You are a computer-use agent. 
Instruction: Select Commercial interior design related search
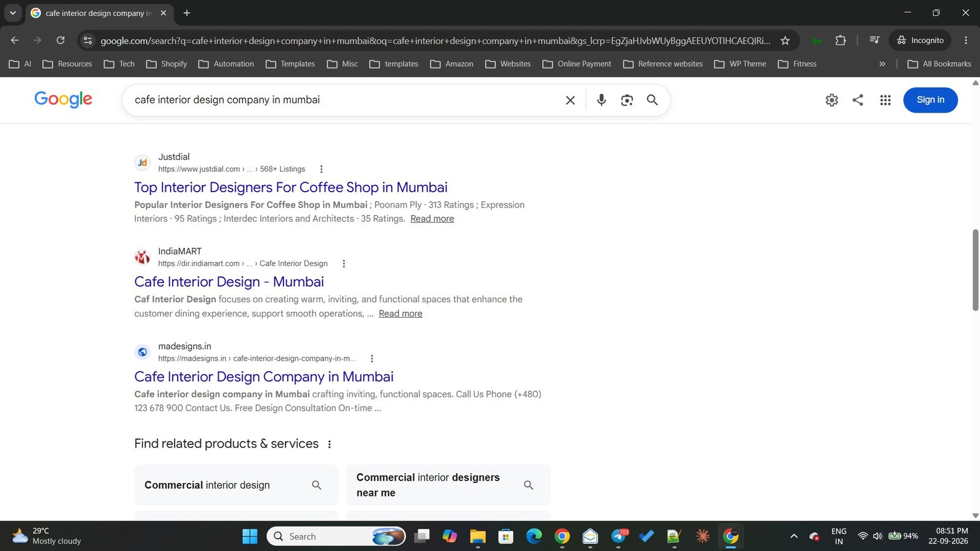point(236,485)
